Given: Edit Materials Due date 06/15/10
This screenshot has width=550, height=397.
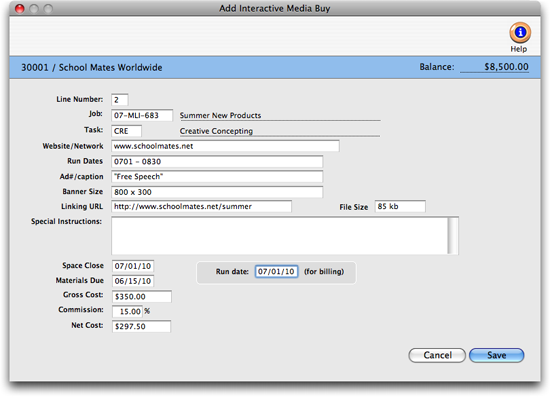Looking at the screenshot, I should click(x=133, y=281).
